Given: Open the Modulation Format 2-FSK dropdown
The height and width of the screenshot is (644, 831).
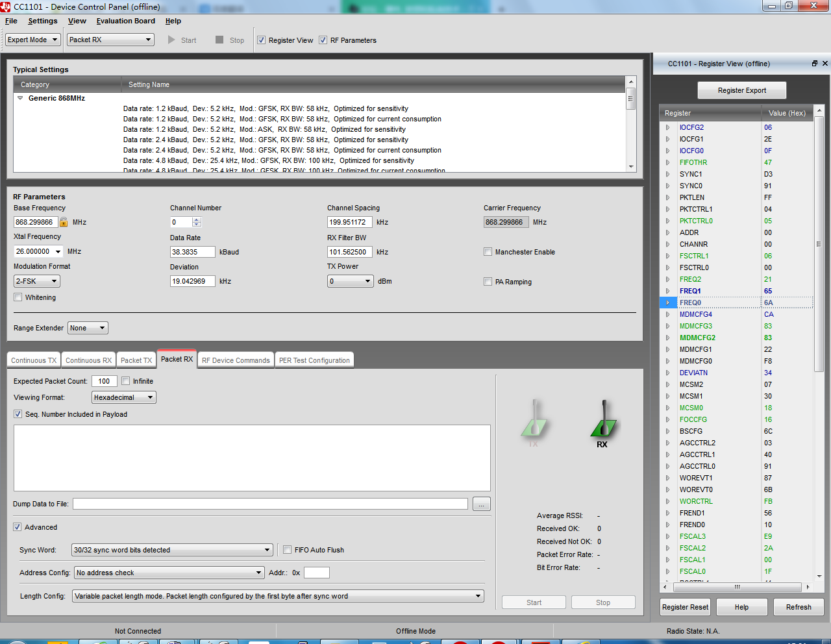Looking at the screenshot, I should (37, 281).
